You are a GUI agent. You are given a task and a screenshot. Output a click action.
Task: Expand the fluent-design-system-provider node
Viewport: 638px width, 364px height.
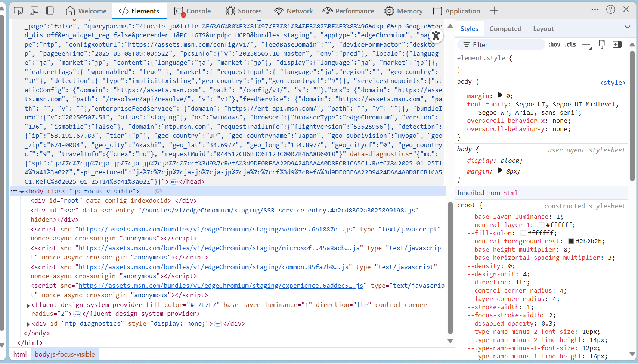[28, 305]
